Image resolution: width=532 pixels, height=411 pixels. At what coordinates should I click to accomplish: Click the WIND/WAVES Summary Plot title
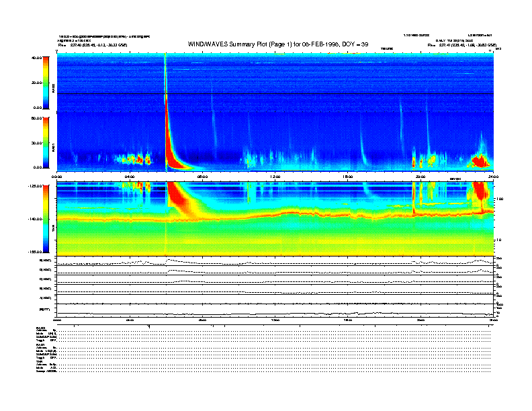coord(278,44)
